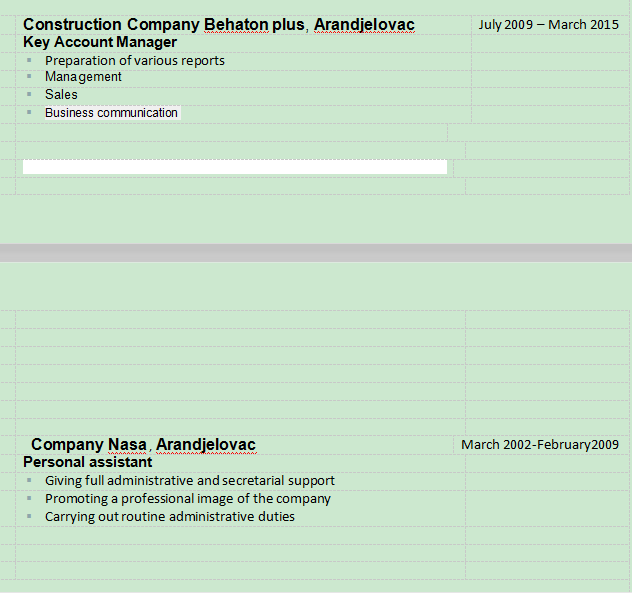Place cursor in 'Key Account Manager' title
Viewport: 632px width, 593px height.
tap(100, 42)
